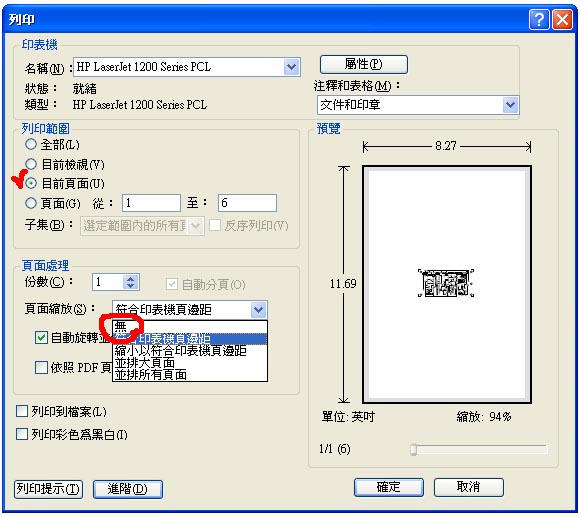
Task: Click the 確定 button
Action: coord(389,487)
